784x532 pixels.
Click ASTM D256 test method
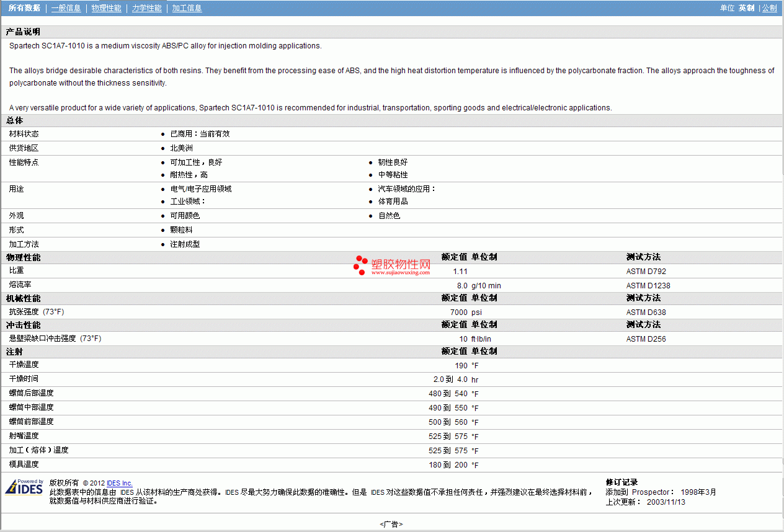(646, 339)
